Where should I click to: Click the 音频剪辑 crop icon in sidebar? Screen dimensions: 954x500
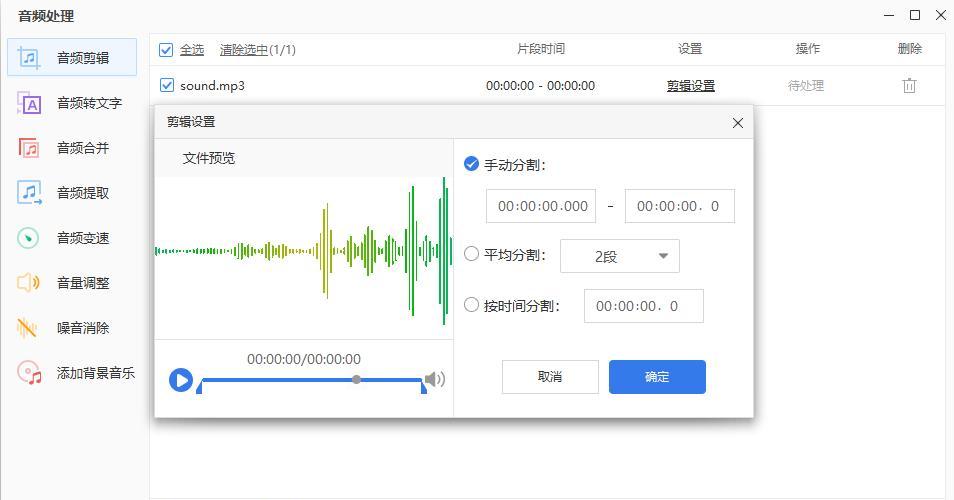[29, 58]
